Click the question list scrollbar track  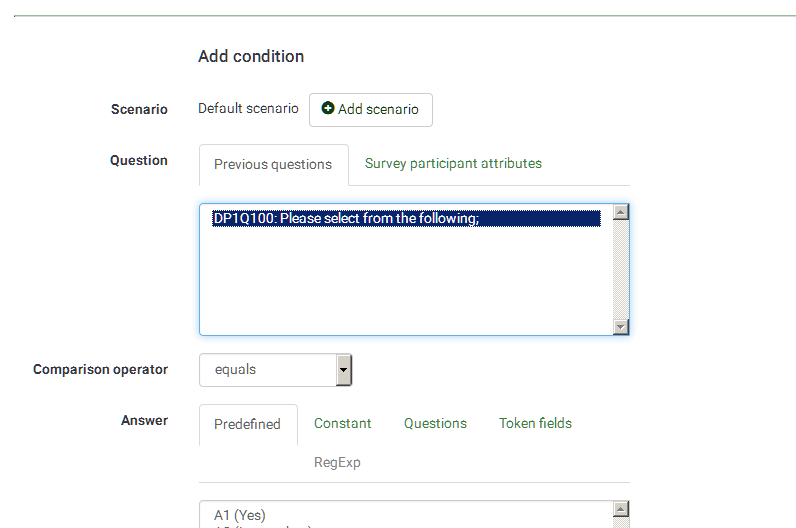click(x=620, y=270)
